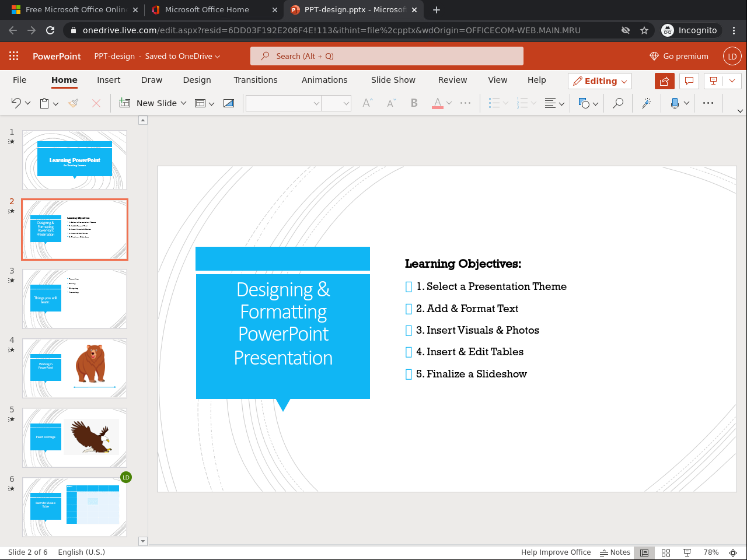The width and height of the screenshot is (747, 560).
Task: Click the font color swatch button
Action: click(438, 103)
